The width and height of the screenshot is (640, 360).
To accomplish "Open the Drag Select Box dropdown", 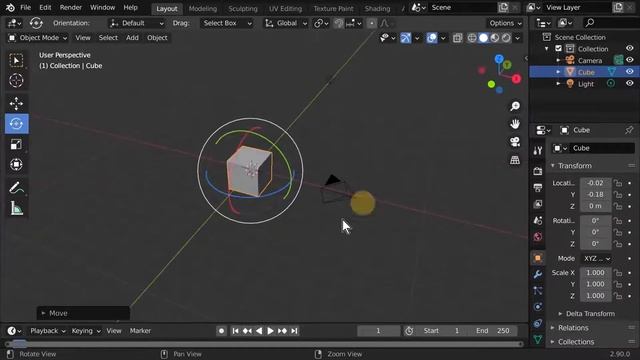I will click(x=227, y=23).
